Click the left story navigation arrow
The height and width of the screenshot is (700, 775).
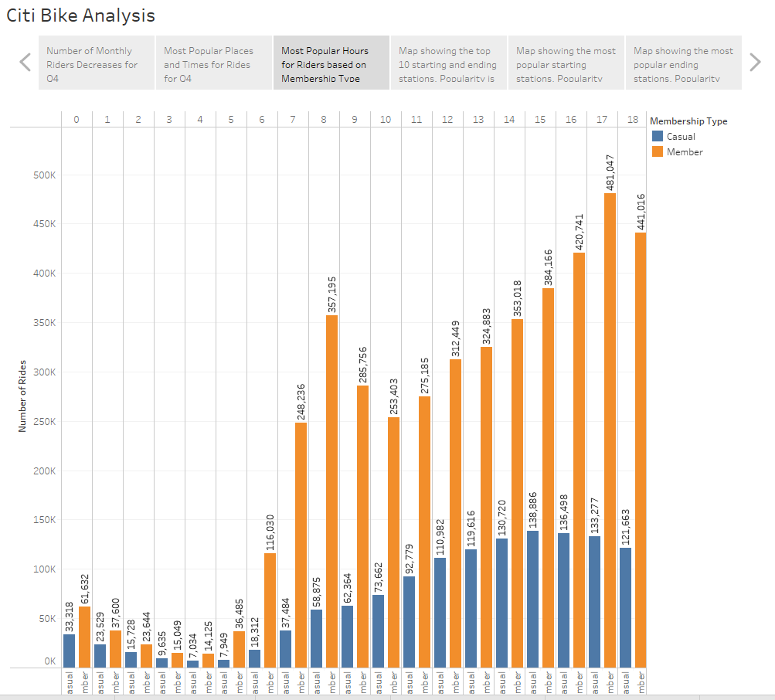tap(24, 62)
